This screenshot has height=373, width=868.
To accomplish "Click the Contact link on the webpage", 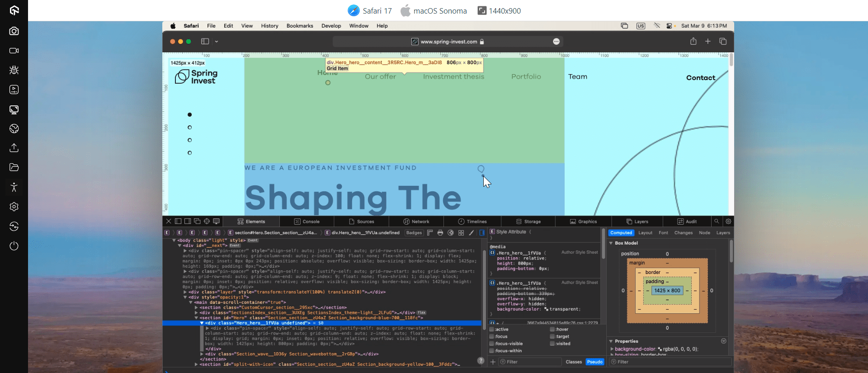I will click(701, 78).
